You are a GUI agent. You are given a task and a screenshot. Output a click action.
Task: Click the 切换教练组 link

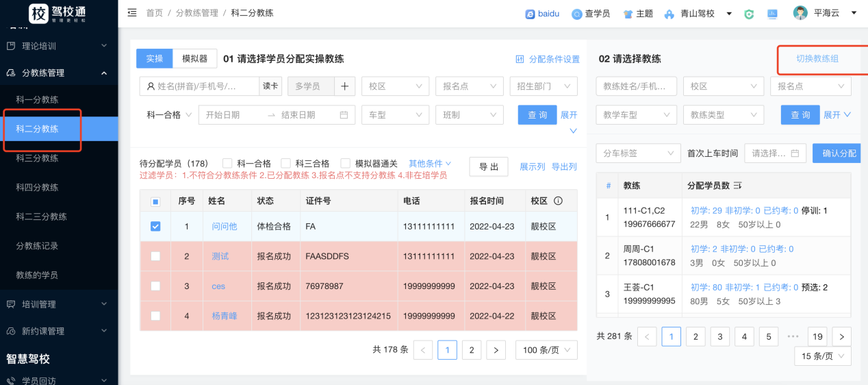[x=817, y=59]
